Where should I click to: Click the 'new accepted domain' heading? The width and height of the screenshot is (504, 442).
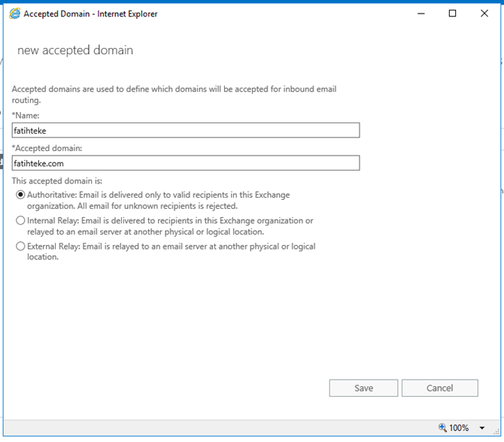[x=75, y=50]
